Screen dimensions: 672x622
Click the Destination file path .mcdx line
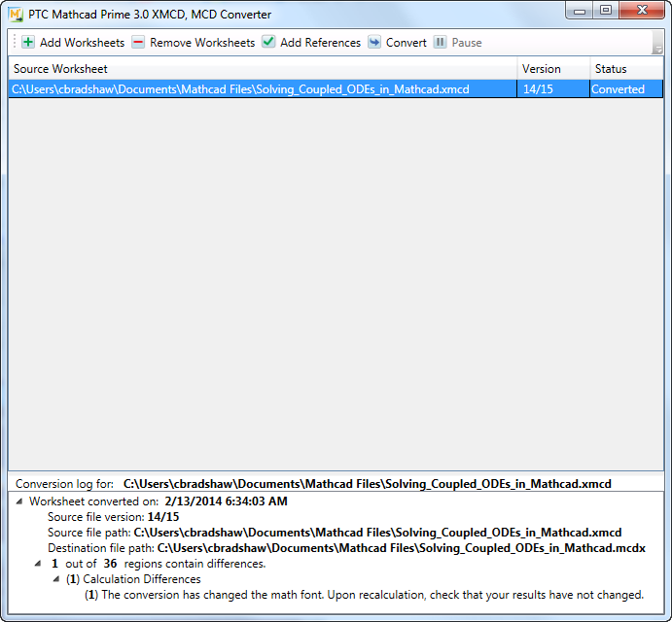(347, 548)
